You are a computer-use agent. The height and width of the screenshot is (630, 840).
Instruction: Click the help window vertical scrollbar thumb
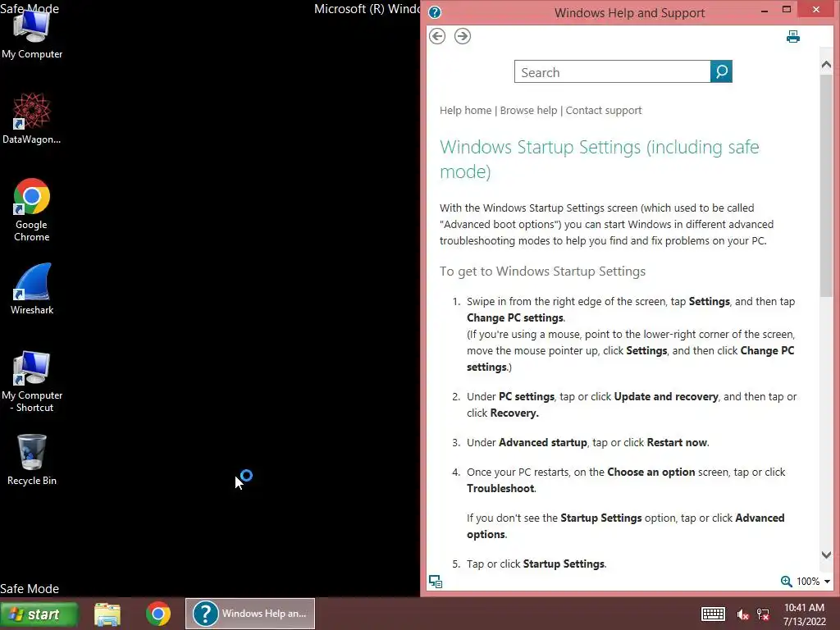826,185
